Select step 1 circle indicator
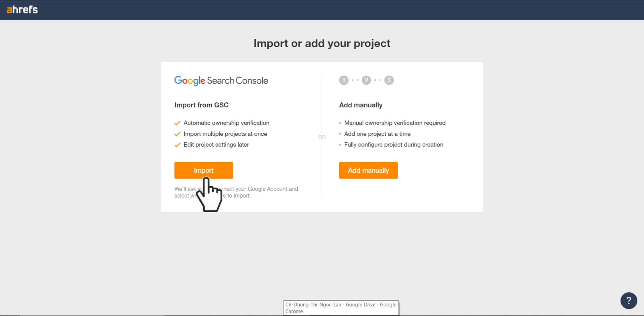The height and width of the screenshot is (316, 644). [x=344, y=80]
